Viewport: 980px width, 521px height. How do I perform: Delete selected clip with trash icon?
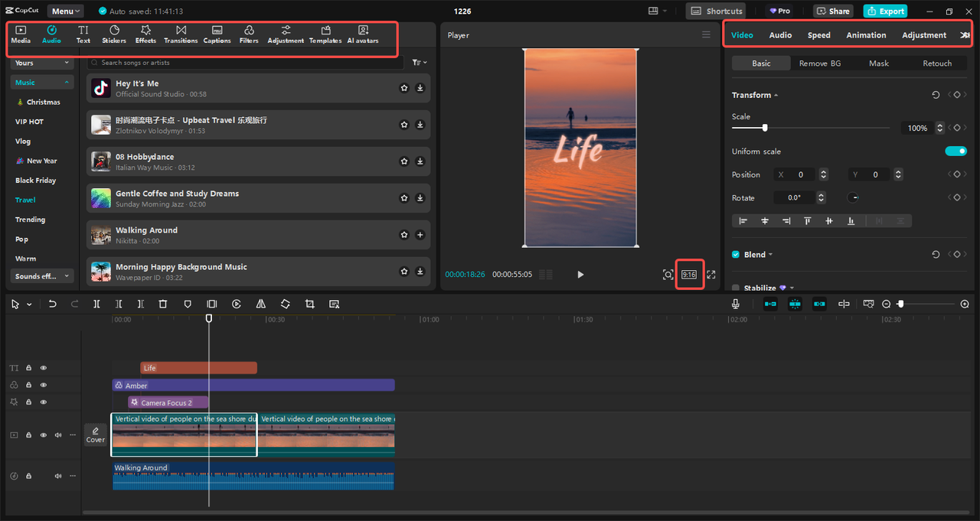pyautogui.click(x=163, y=304)
